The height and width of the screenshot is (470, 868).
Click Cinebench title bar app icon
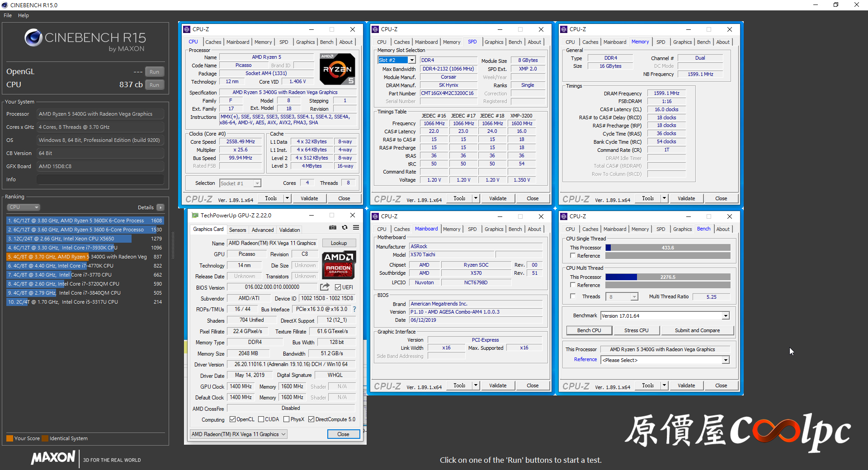coord(5,5)
